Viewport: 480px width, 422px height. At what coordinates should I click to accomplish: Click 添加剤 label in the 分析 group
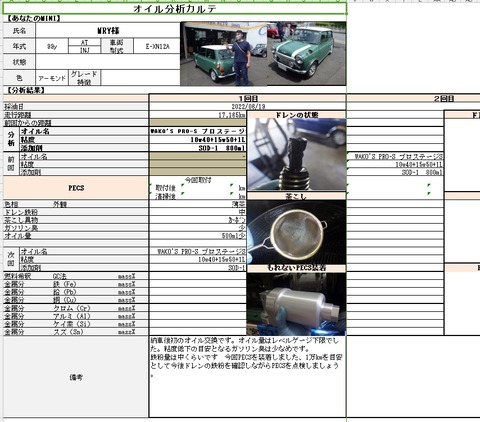pyautogui.click(x=31, y=147)
